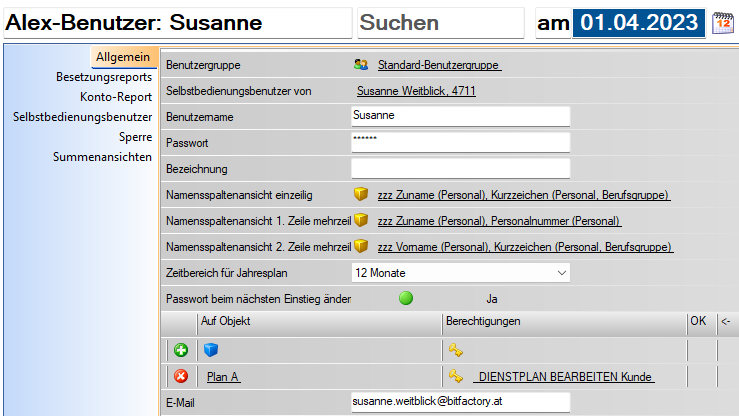Screen dimensions: 739x416
Task: Expand the Zeitbereich für Jahresplan dropdown
Action: pos(559,272)
